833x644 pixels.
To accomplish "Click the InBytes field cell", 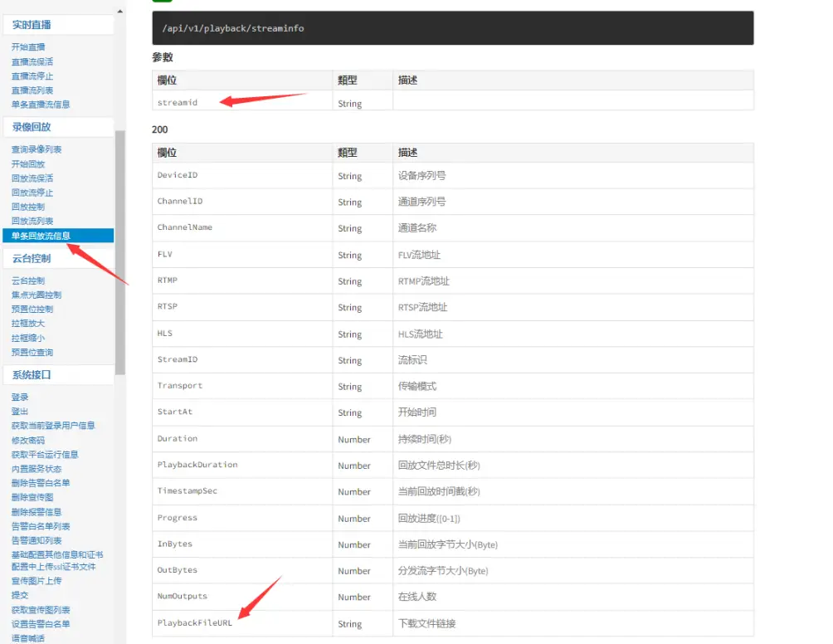I will click(x=242, y=544).
